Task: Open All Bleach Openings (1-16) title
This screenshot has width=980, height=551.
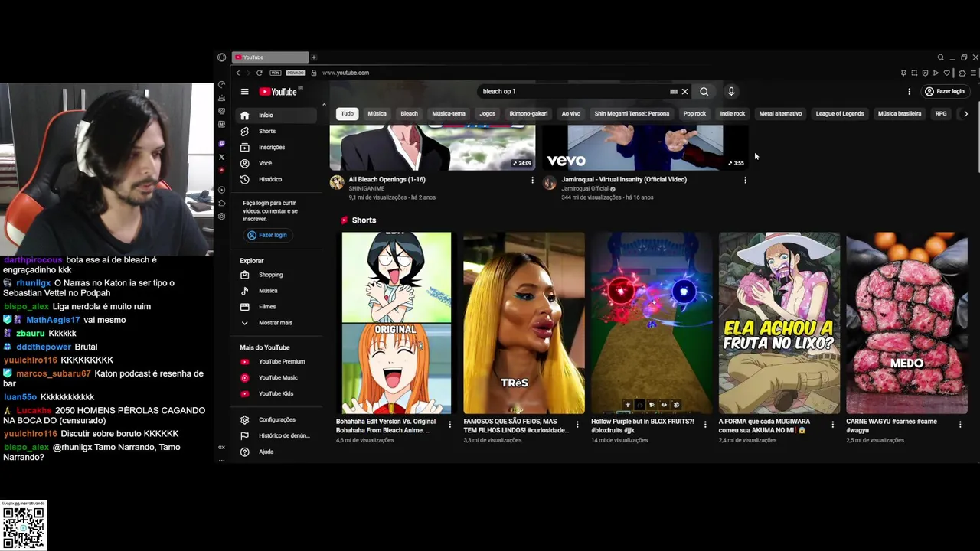Action: click(387, 180)
